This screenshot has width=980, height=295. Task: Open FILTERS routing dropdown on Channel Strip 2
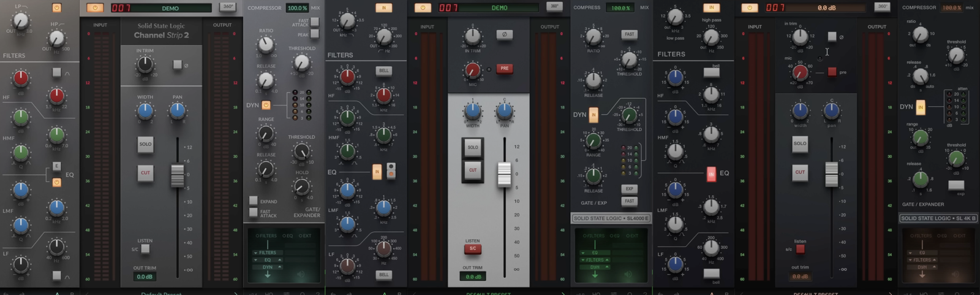[x=268, y=253]
